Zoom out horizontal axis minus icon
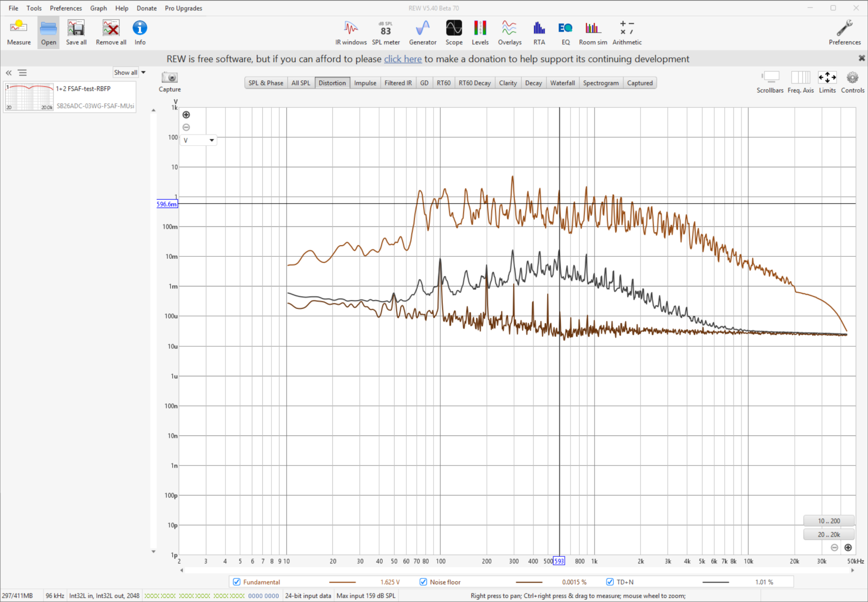The height and width of the screenshot is (602, 868). 835,547
